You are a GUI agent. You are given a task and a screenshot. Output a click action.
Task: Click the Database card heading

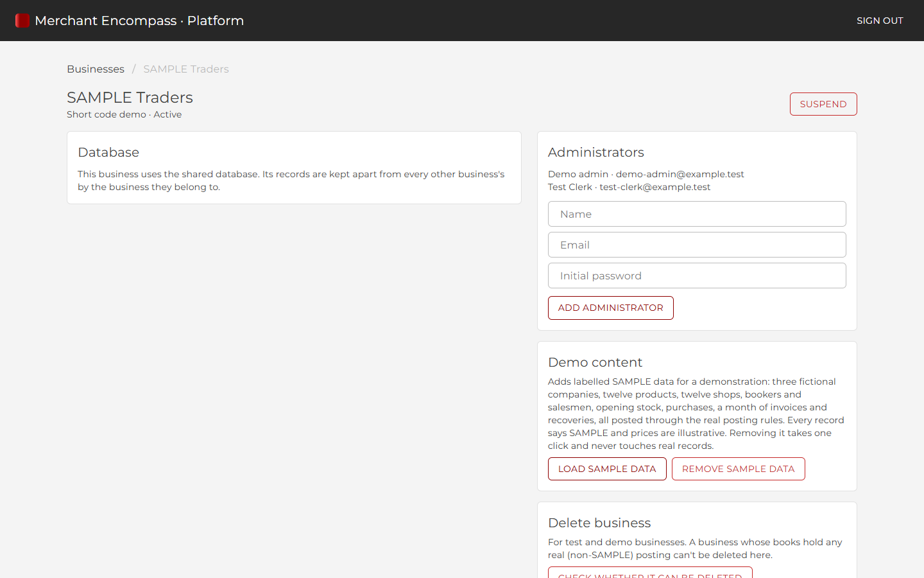pos(108,152)
